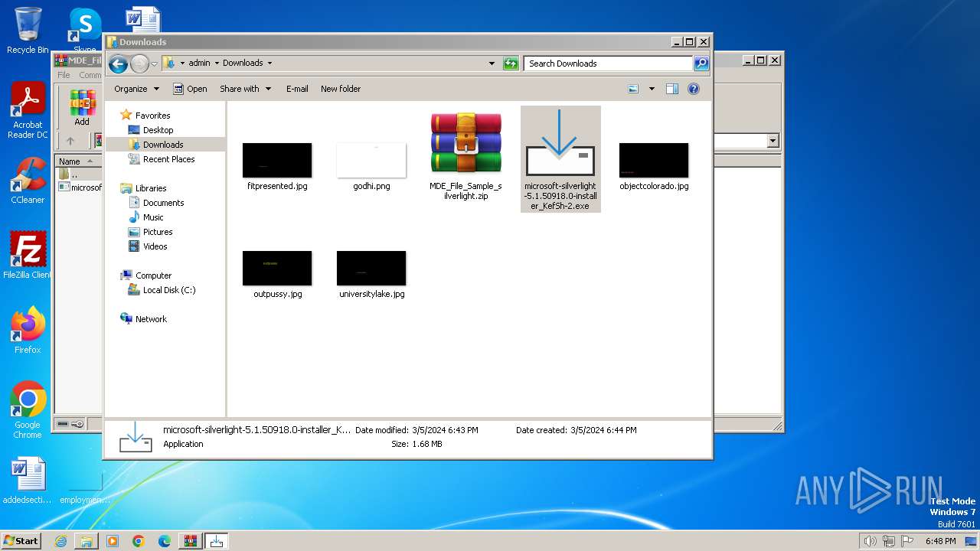980x551 pixels.
Task: Select Desktop under Favorites
Action: coord(158,130)
